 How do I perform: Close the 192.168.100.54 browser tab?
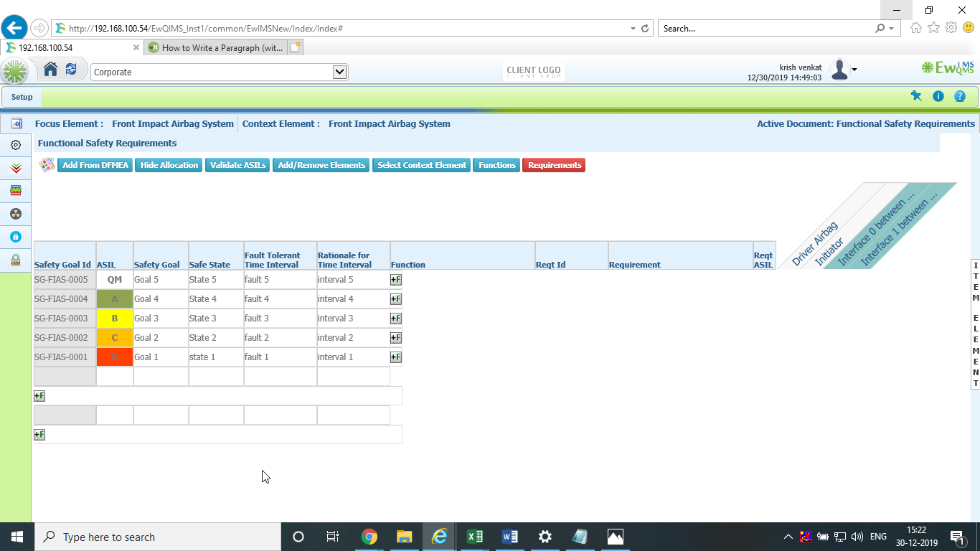point(136,47)
